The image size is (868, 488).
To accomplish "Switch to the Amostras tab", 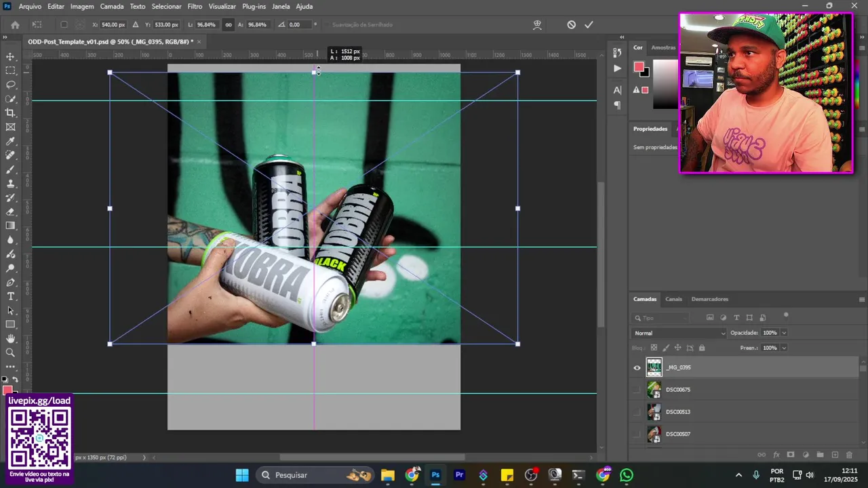I will pos(663,47).
